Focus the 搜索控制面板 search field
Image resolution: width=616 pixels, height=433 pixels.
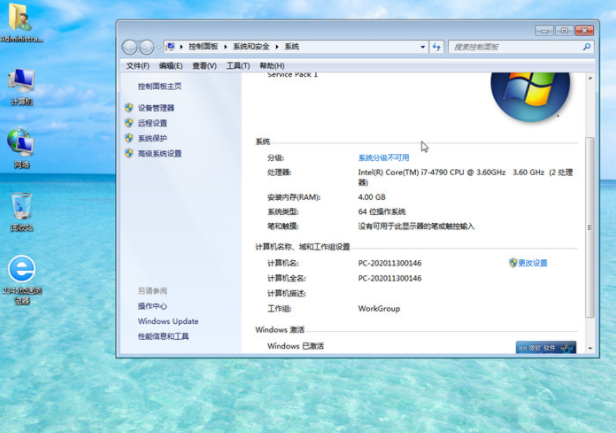pyautogui.click(x=516, y=47)
